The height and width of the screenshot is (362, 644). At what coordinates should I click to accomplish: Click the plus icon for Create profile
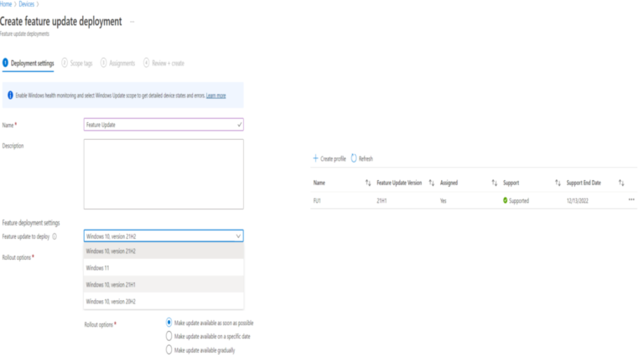(x=315, y=158)
